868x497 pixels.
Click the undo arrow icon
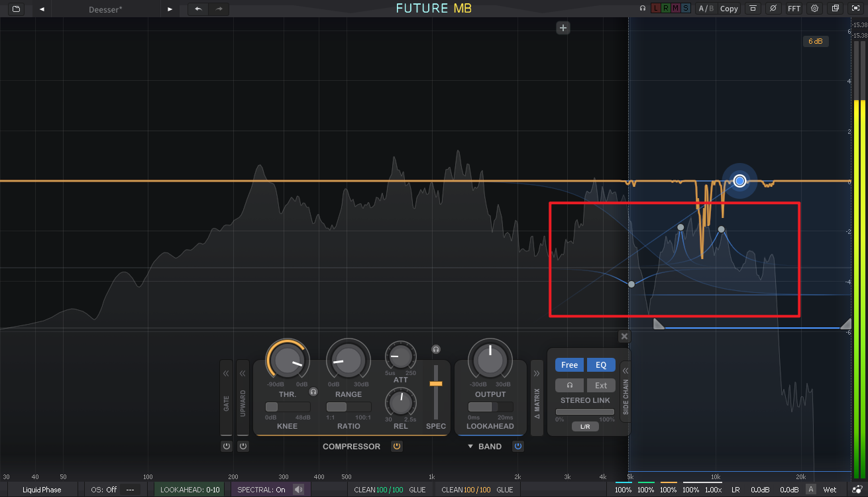click(198, 9)
